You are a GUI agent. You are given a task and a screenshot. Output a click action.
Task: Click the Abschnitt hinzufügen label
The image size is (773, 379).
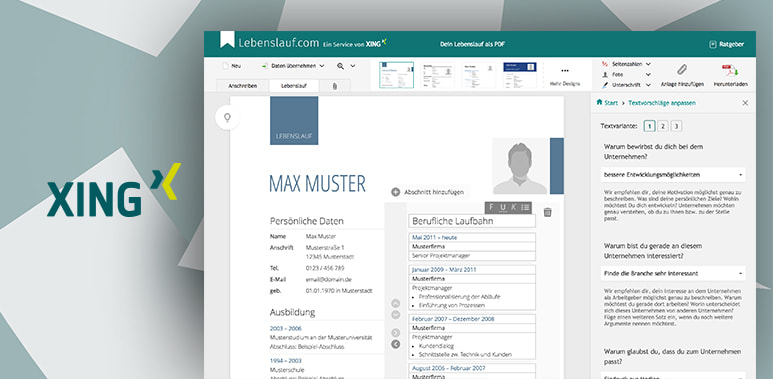(x=433, y=192)
